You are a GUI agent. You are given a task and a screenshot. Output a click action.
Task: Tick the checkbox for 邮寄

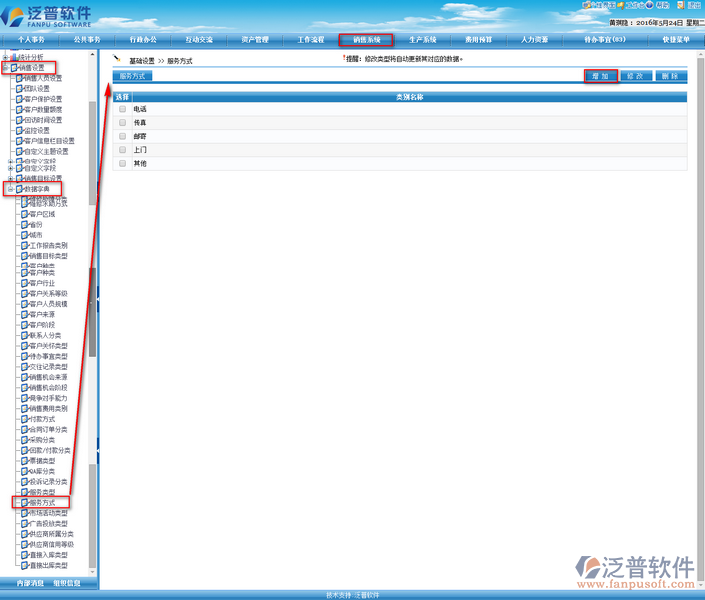tap(122, 136)
